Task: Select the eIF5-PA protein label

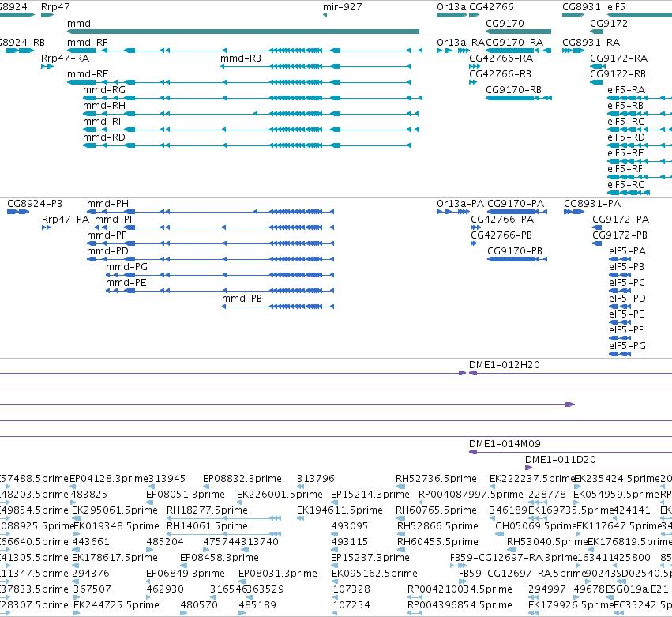Action: 628,251
